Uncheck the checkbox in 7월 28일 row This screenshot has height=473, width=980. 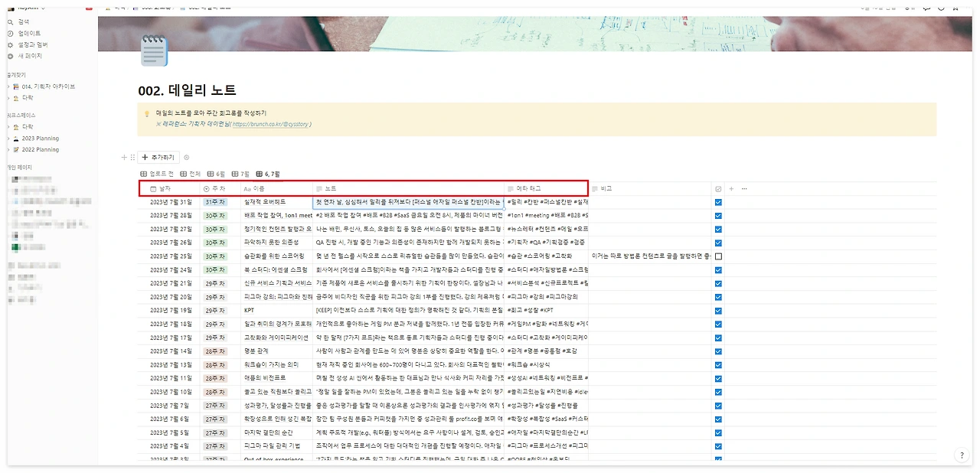click(x=718, y=216)
